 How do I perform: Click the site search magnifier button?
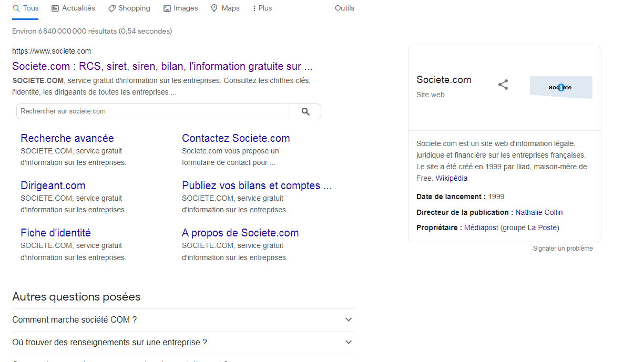click(x=305, y=111)
